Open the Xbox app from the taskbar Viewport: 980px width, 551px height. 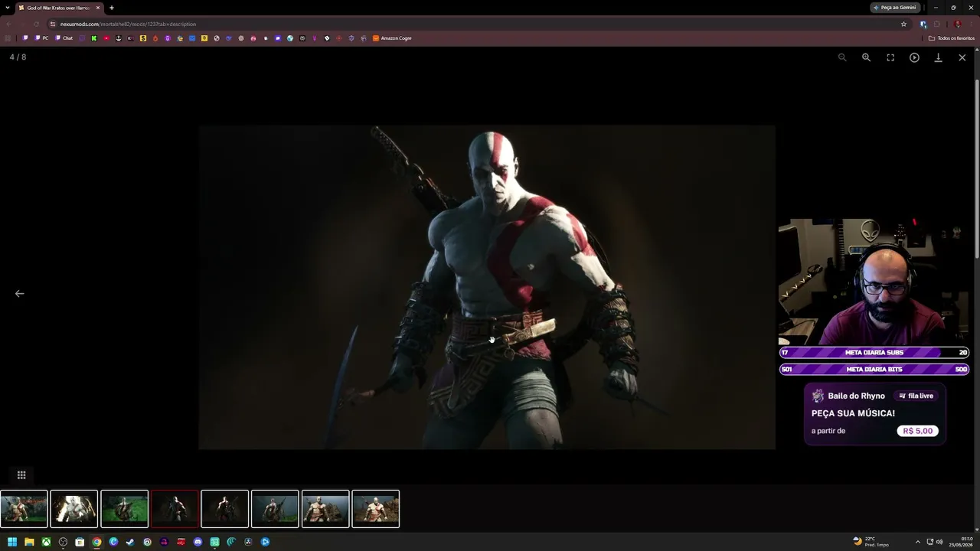(x=46, y=542)
